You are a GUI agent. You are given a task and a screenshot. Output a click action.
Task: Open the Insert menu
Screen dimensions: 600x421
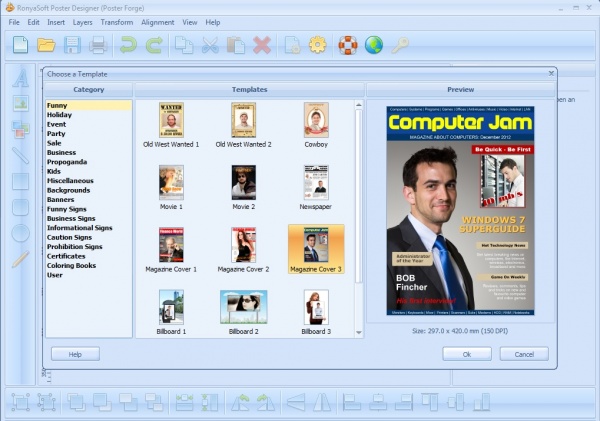click(x=56, y=22)
